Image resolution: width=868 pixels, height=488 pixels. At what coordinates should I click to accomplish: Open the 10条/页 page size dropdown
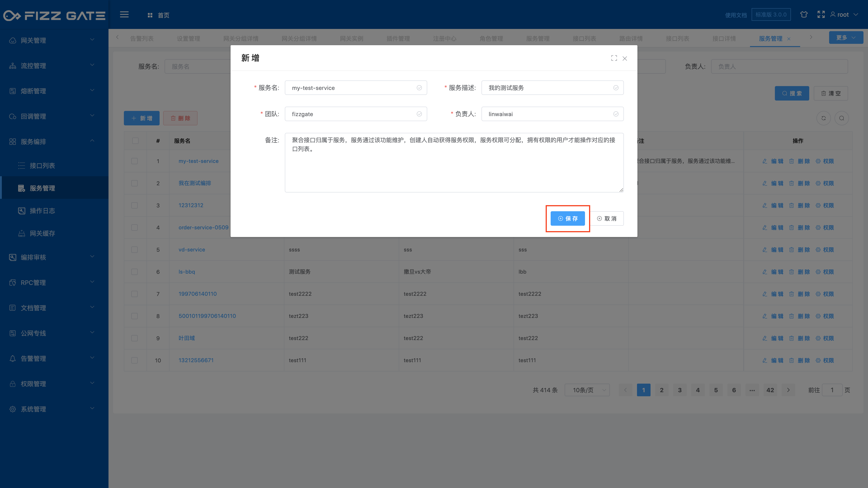587,390
